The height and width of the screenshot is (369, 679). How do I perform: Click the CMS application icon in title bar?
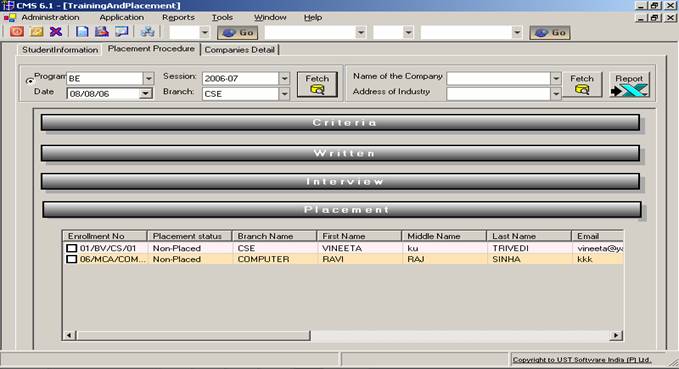click(8, 5)
